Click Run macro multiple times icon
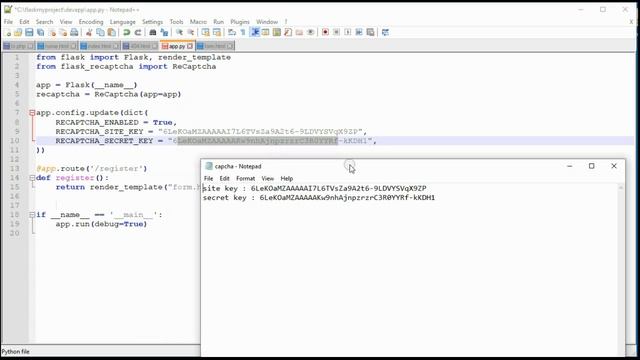 pyautogui.click(x=359, y=32)
